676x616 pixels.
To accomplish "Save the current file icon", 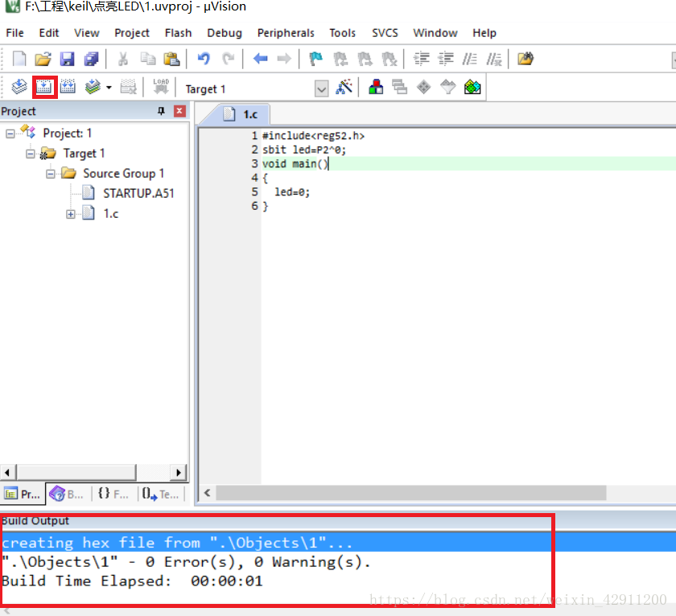I will pos(67,59).
